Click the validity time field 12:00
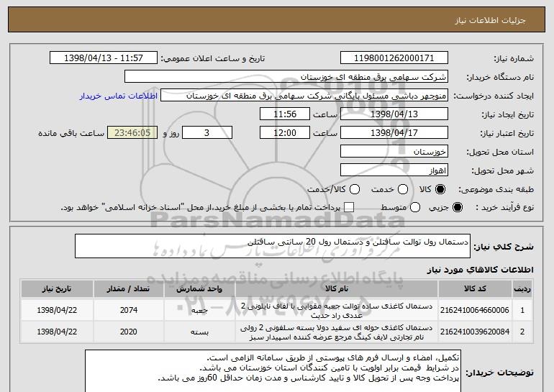This screenshot has width=554, height=392. coord(285,133)
